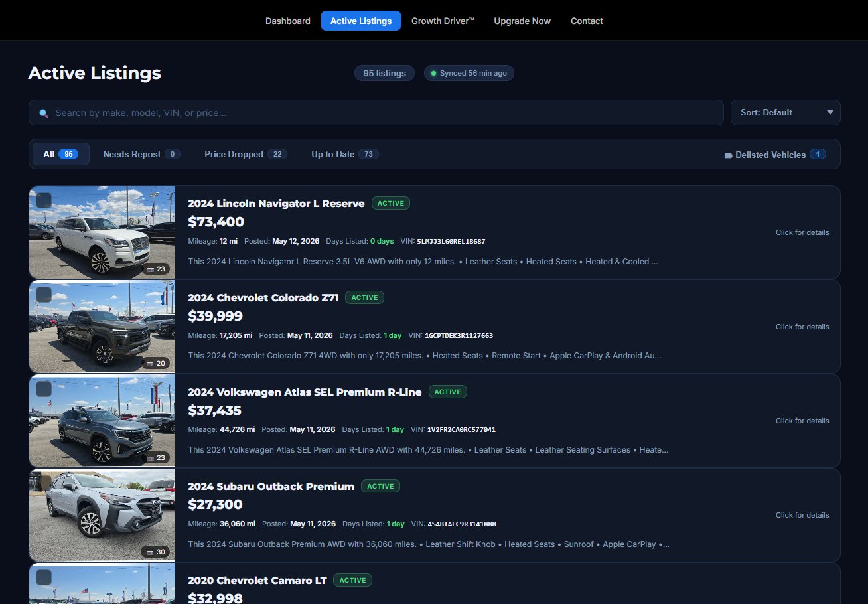Viewport: 868px width, 604px height.
Task: Select the All filter tab
Action: (61, 154)
